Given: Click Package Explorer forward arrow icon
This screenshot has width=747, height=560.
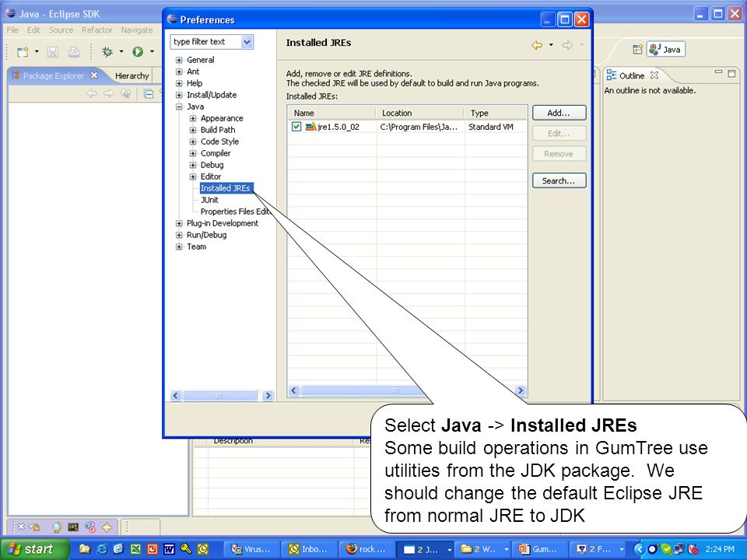Looking at the screenshot, I should click(109, 93).
